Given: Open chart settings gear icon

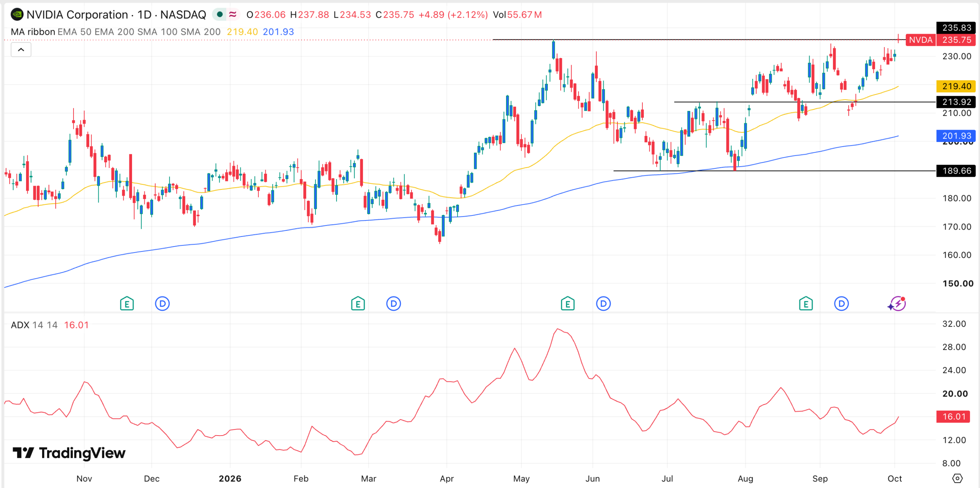Looking at the screenshot, I should pos(957,478).
